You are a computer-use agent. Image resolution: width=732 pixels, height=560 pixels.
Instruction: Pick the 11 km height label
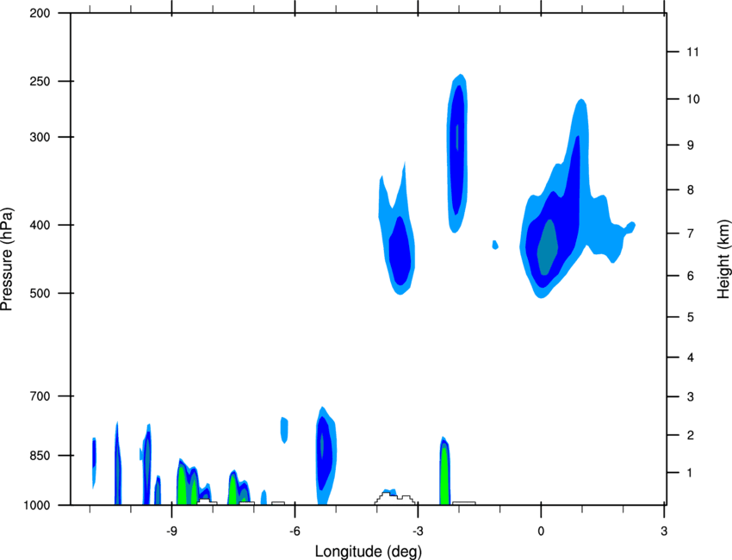(x=692, y=52)
